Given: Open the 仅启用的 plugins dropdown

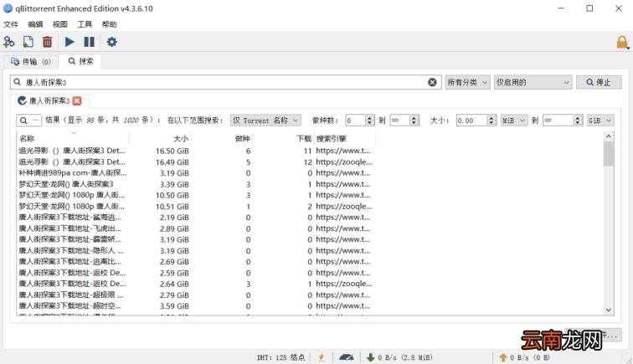Looking at the screenshot, I should pyautogui.click(x=533, y=82).
